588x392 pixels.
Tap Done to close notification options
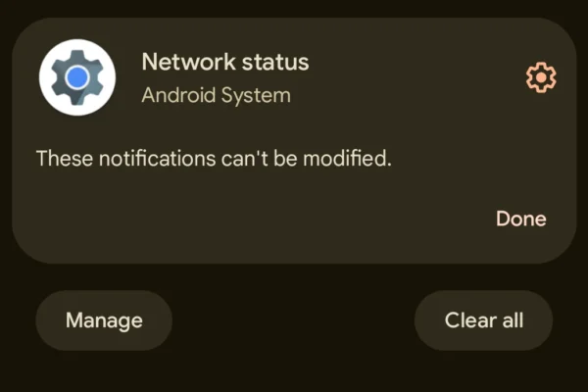point(521,219)
